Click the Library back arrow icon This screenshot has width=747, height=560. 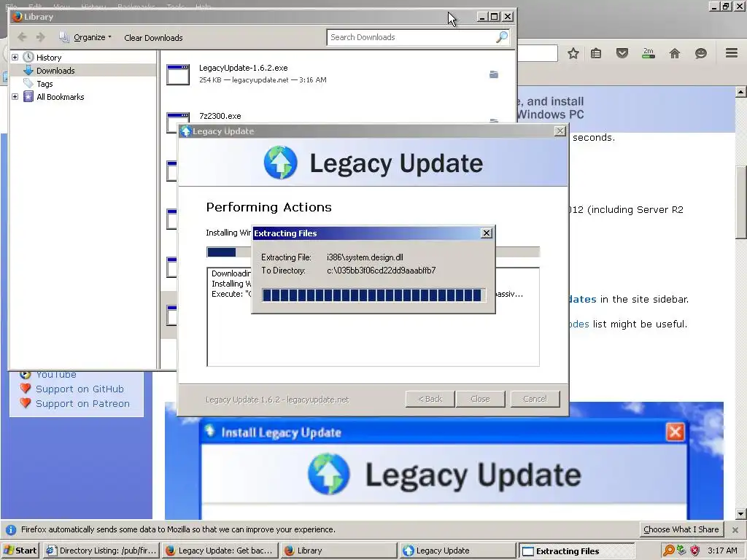(x=22, y=37)
